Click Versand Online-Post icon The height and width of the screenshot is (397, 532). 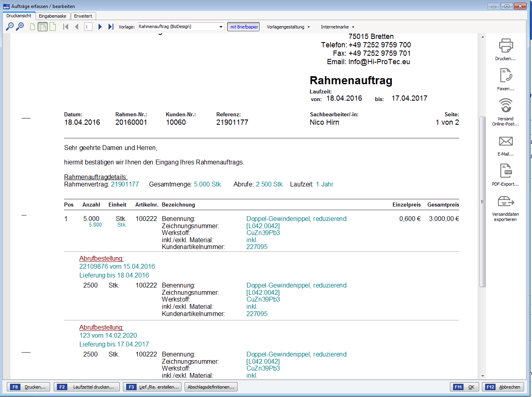click(x=506, y=105)
